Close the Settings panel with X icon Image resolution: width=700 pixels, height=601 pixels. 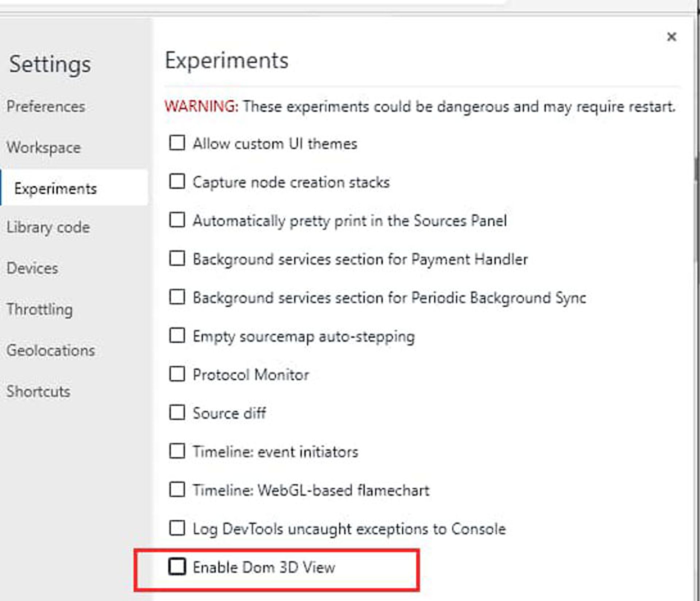[x=671, y=37]
